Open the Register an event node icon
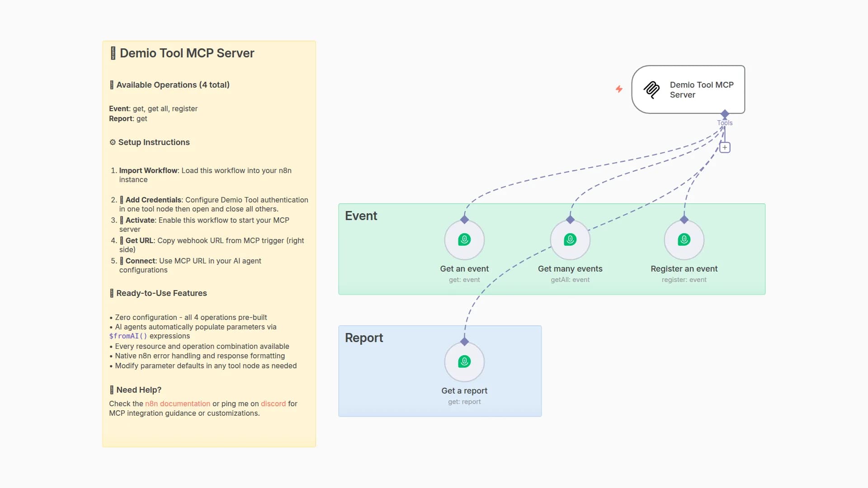868x488 pixels. click(x=684, y=239)
